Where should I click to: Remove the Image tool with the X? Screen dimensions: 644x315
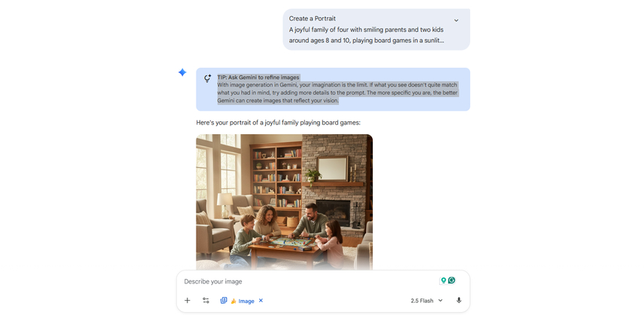[x=261, y=301]
